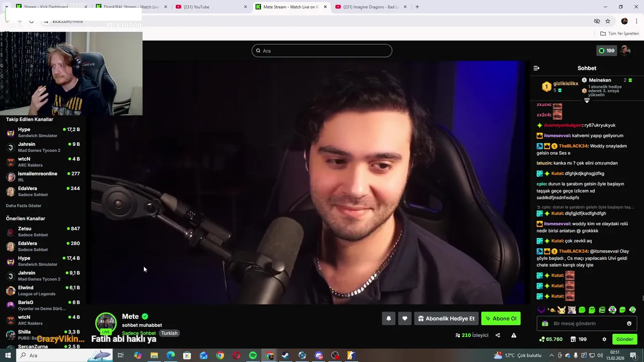Open ismailemreonline IRL channel
The width and height of the screenshot is (644, 362).
point(43,176)
